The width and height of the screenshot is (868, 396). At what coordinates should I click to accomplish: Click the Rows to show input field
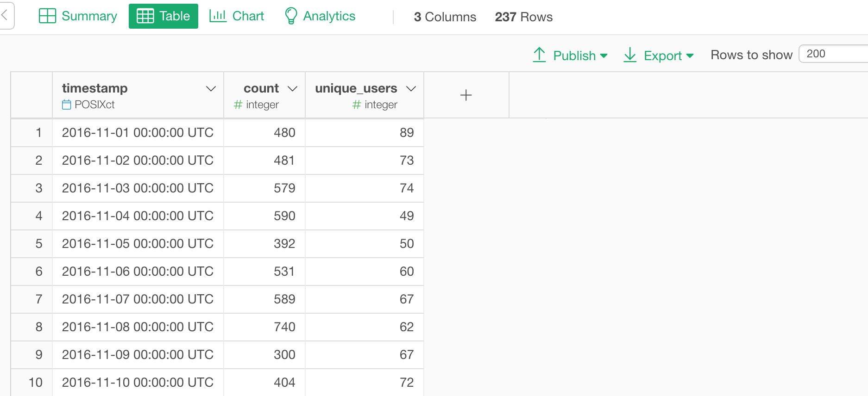tap(834, 54)
